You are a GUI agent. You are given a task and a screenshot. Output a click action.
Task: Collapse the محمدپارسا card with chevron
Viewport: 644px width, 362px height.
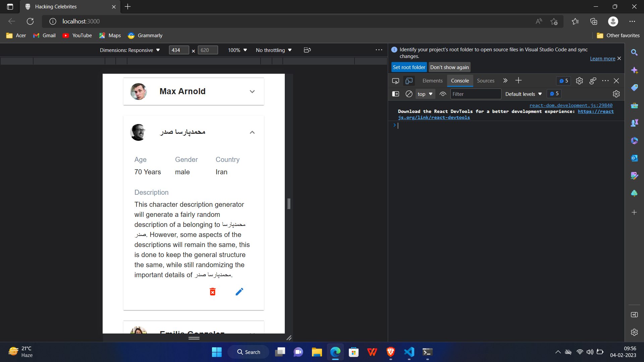click(x=252, y=132)
